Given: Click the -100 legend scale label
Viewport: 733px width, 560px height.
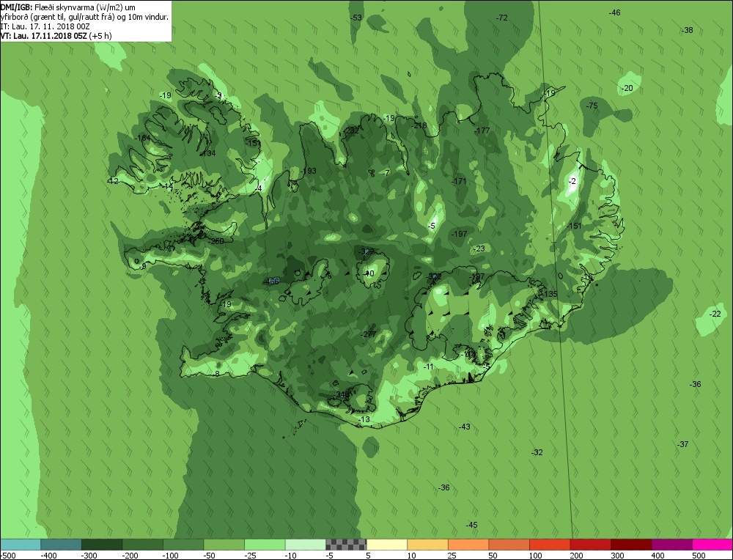Looking at the screenshot, I should click(170, 556).
